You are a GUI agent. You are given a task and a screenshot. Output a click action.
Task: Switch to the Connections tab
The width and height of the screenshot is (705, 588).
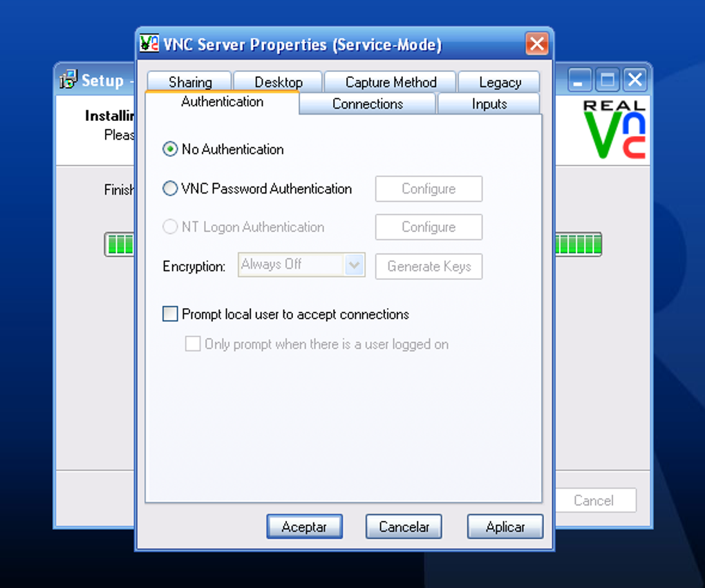(367, 104)
